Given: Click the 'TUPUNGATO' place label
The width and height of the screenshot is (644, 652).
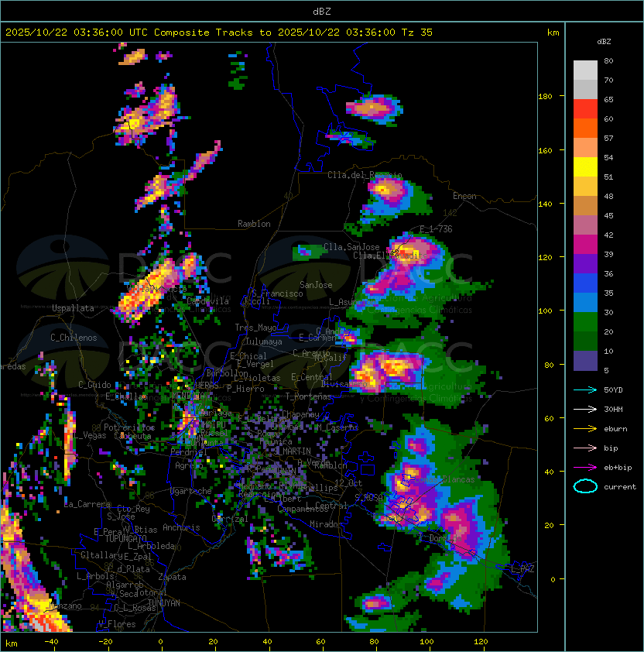Looking at the screenshot, I should 125,538.
